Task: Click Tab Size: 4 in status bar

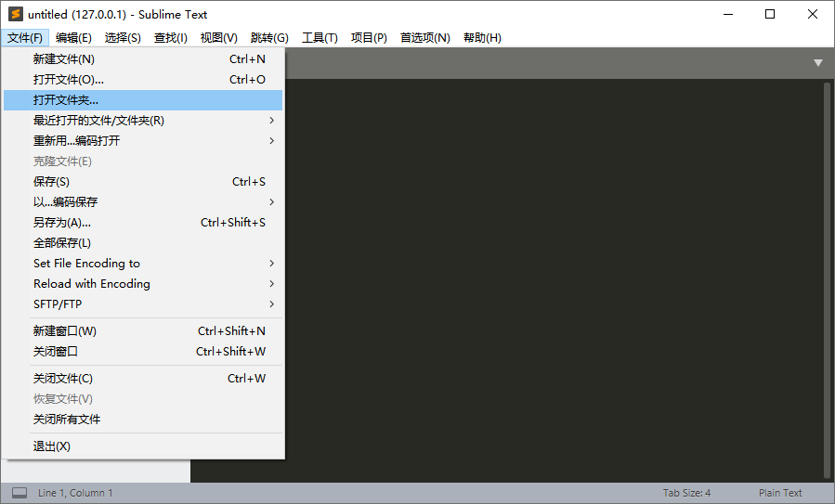Action: (686, 493)
